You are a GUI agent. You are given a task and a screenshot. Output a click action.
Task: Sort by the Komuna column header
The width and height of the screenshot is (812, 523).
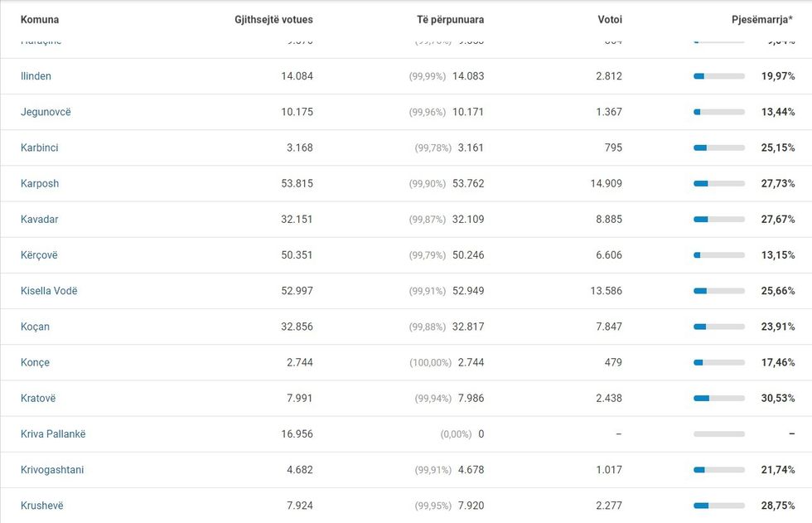point(40,19)
